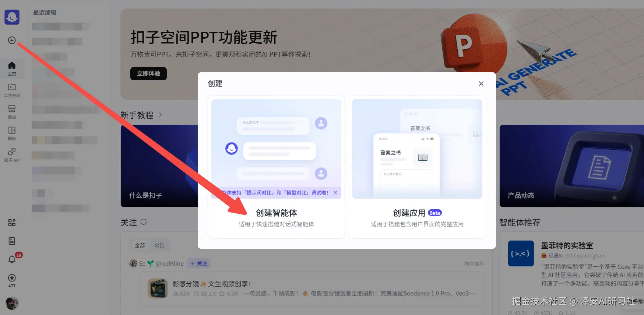Click the 创建智能体 preview illustration

click(276, 149)
